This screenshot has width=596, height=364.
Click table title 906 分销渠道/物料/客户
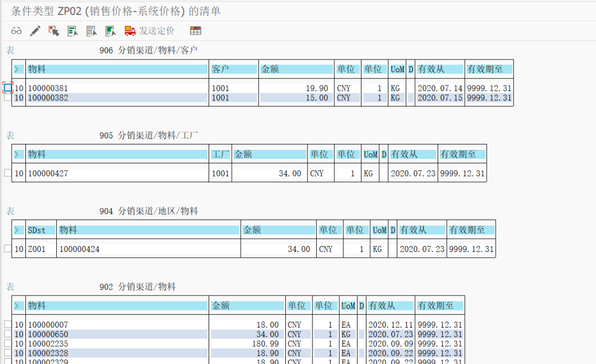click(148, 50)
